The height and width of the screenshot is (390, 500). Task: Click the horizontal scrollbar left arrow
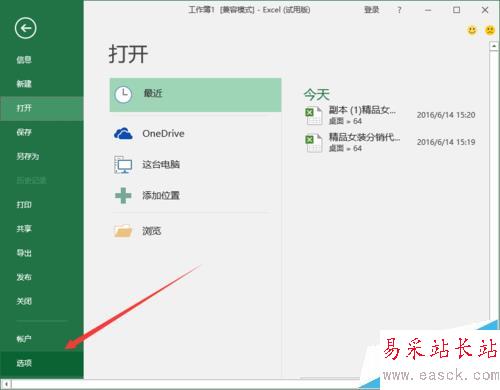6,384
